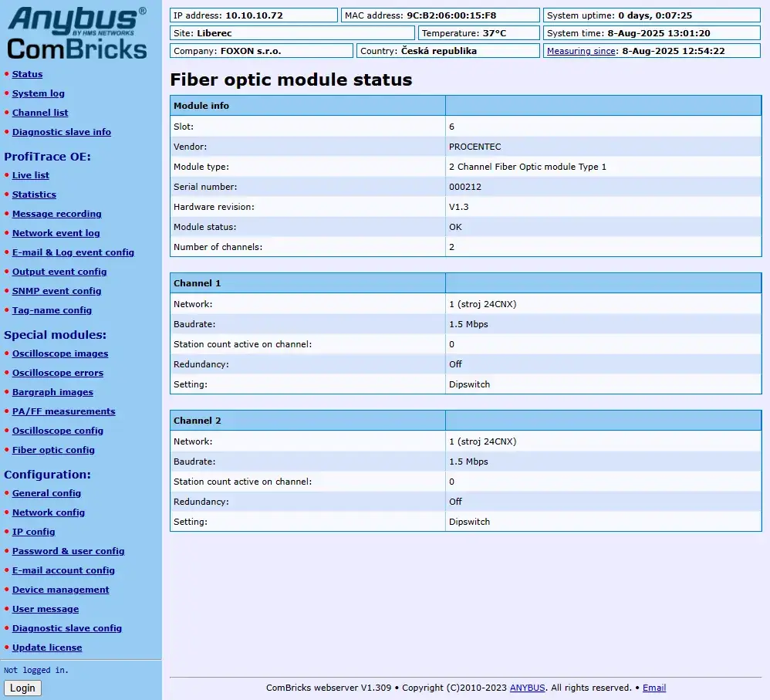The height and width of the screenshot is (700, 770).
Task: Select the MAC address 9C:B2:06:00:15:F8
Action: pos(451,15)
